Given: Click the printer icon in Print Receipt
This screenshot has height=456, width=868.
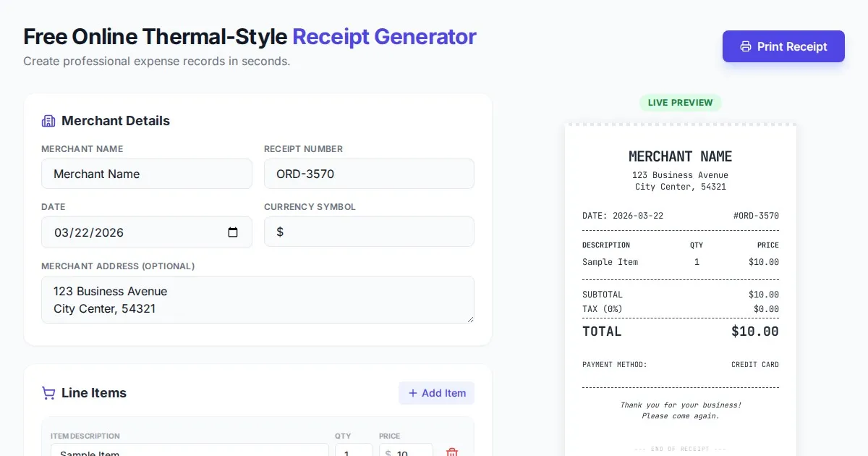Looking at the screenshot, I should click(x=745, y=46).
